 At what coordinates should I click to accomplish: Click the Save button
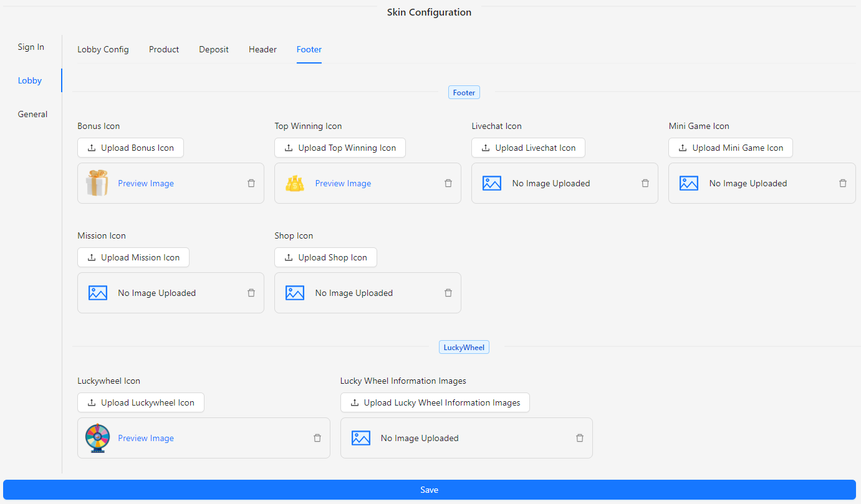[429, 490]
